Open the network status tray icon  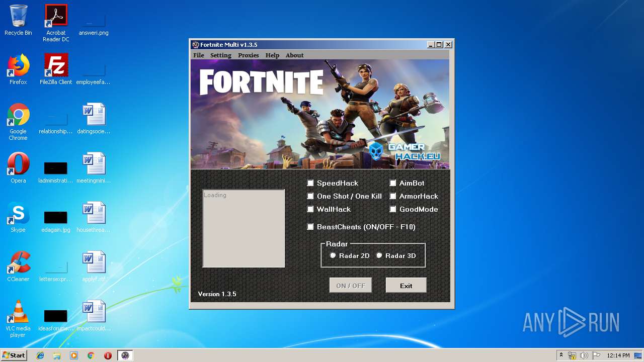(572, 355)
